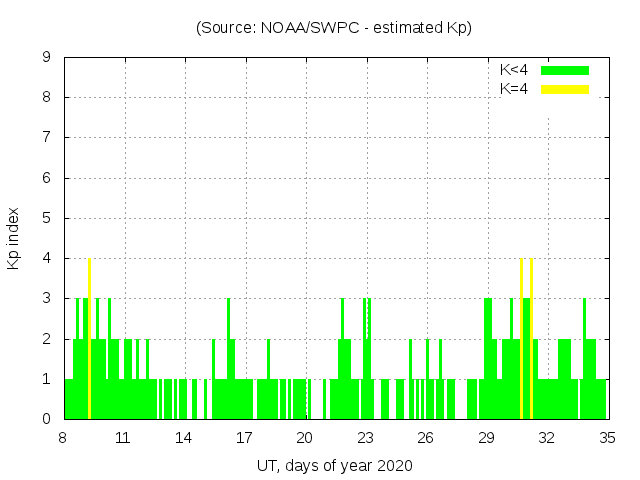Select the K=4 legend label text
This screenshot has height=480, width=640.
point(514,89)
